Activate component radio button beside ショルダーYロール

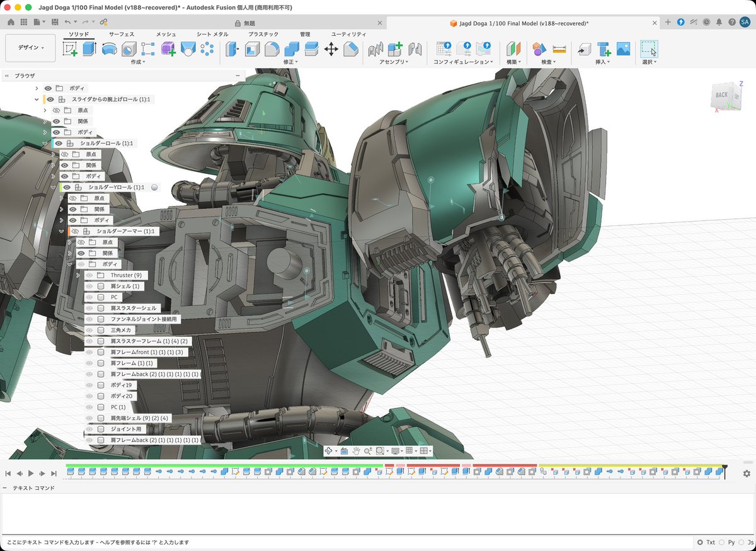click(154, 188)
